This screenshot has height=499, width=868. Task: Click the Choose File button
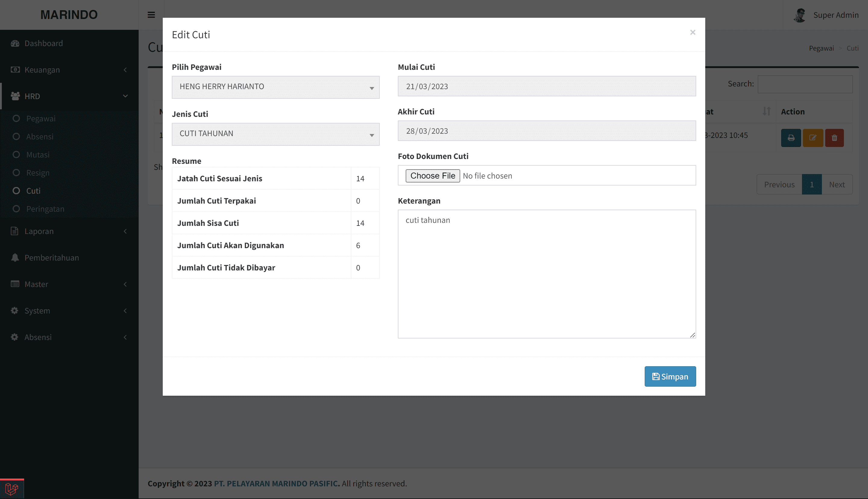pyautogui.click(x=432, y=176)
